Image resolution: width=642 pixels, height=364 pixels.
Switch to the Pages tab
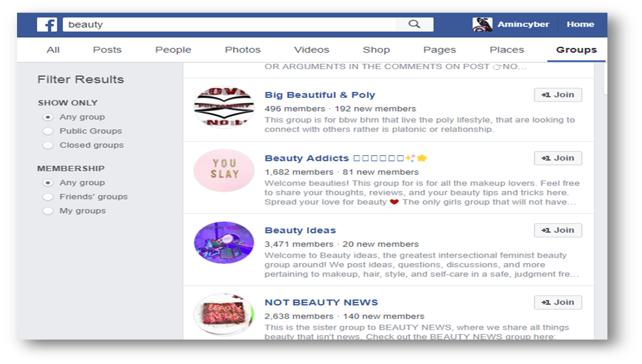pyautogui.click(x=439, y=50)
